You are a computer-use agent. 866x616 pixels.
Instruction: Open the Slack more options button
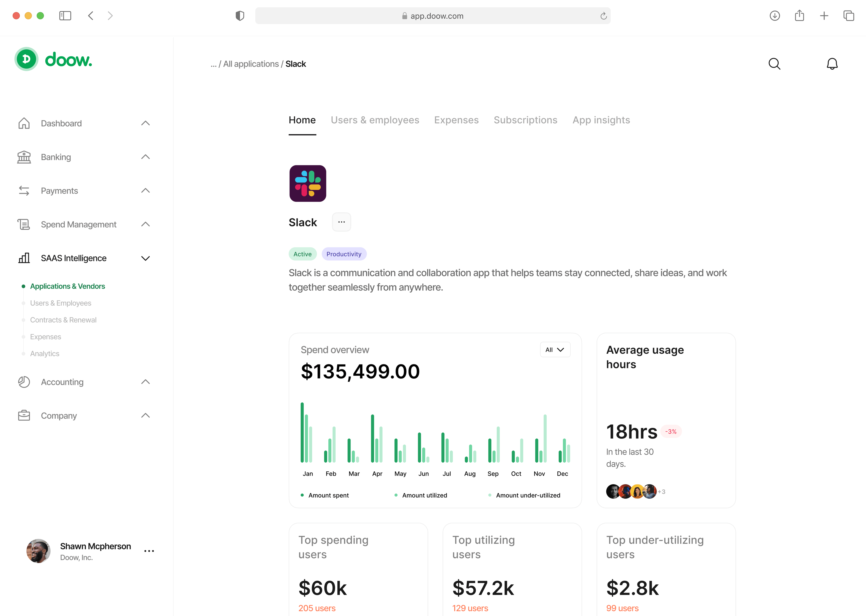342,222
